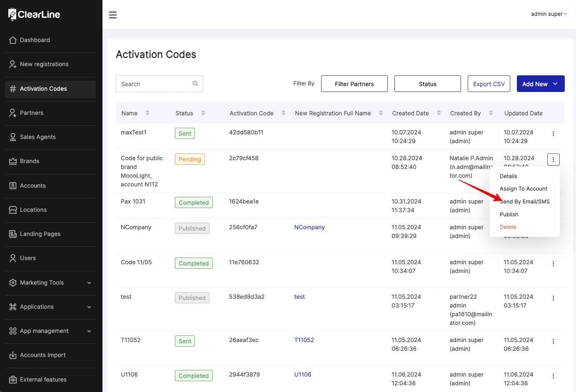Viewport: 576px width, 392px height.
Task: Close actions menu via MoonLight row kebab
Action: click(x=553, y=159)
